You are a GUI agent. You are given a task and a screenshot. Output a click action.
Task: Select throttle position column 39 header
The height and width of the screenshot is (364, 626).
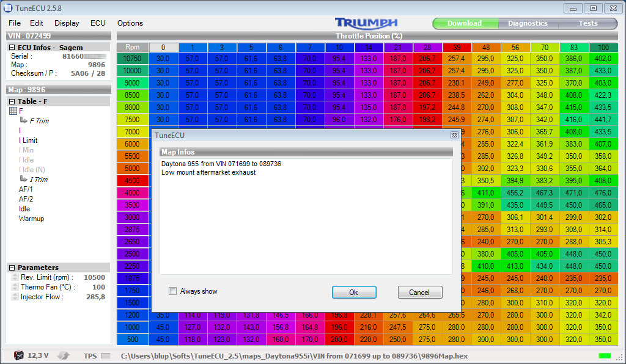pyautogui.click(x=457, y=48)
